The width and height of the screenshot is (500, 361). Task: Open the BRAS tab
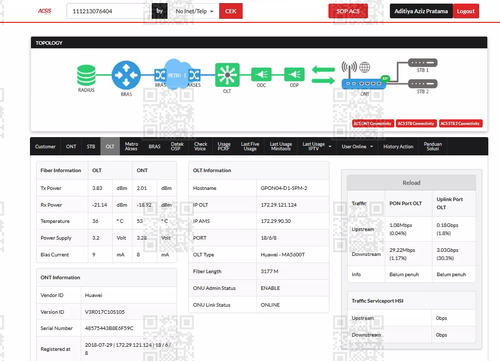tap(155, 146)
